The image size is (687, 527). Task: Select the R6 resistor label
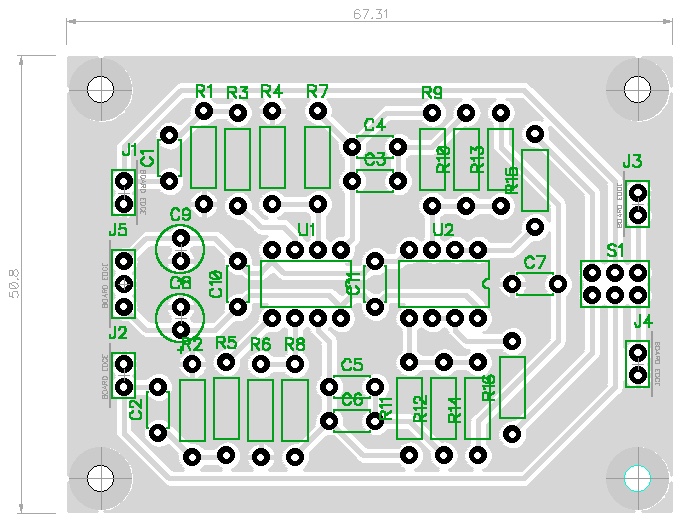click(x=260, y=344)
